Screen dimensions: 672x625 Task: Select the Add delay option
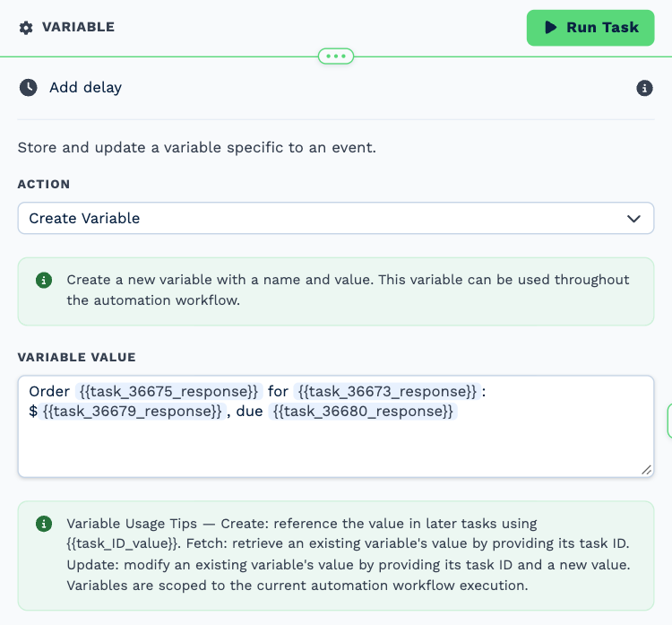tap(85, 88)
